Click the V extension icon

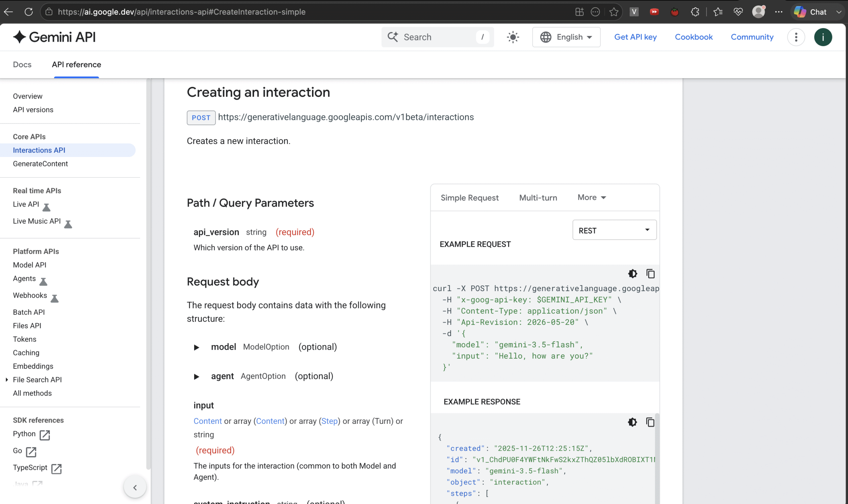pyautogui.click(x=634, y=12)
